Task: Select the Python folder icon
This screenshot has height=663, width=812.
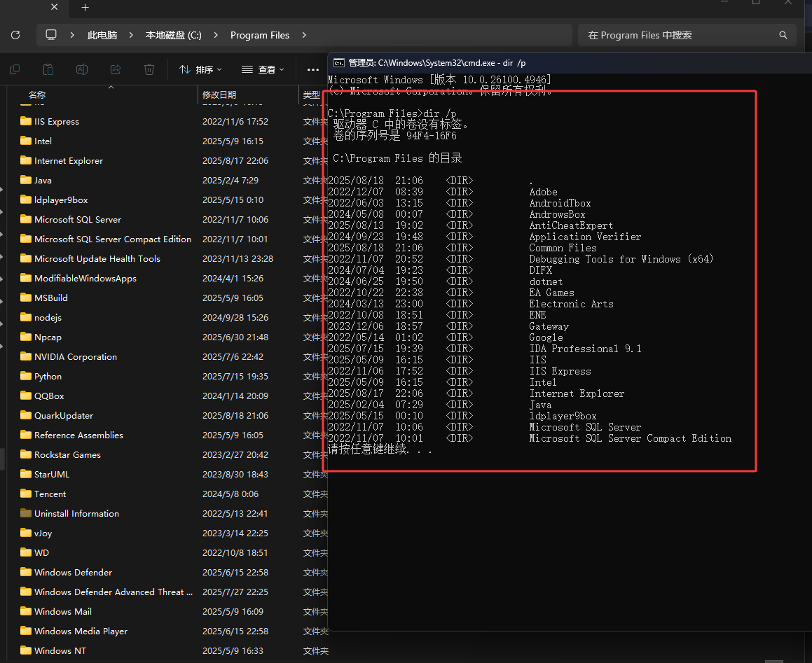Action: [26, 376]
